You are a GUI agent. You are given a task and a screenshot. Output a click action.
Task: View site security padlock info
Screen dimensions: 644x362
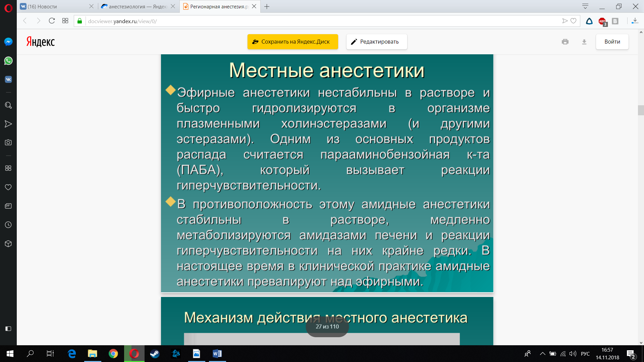click(x=79, y=21)
